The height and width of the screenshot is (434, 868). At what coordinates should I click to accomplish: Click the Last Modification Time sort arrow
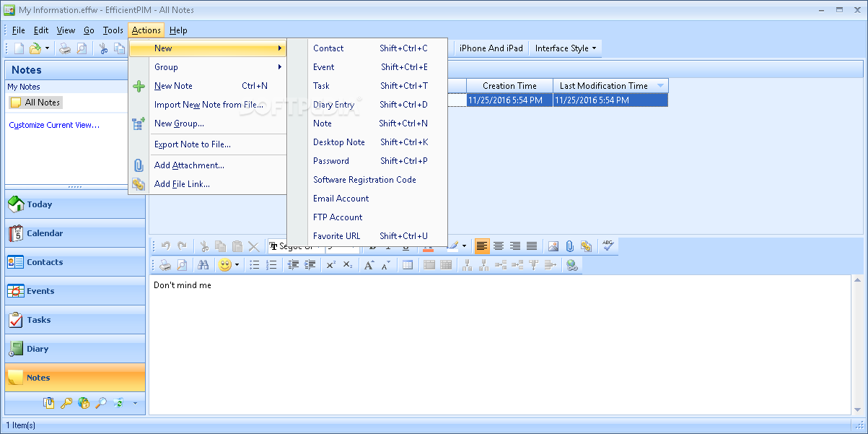(x=660, y=86)
